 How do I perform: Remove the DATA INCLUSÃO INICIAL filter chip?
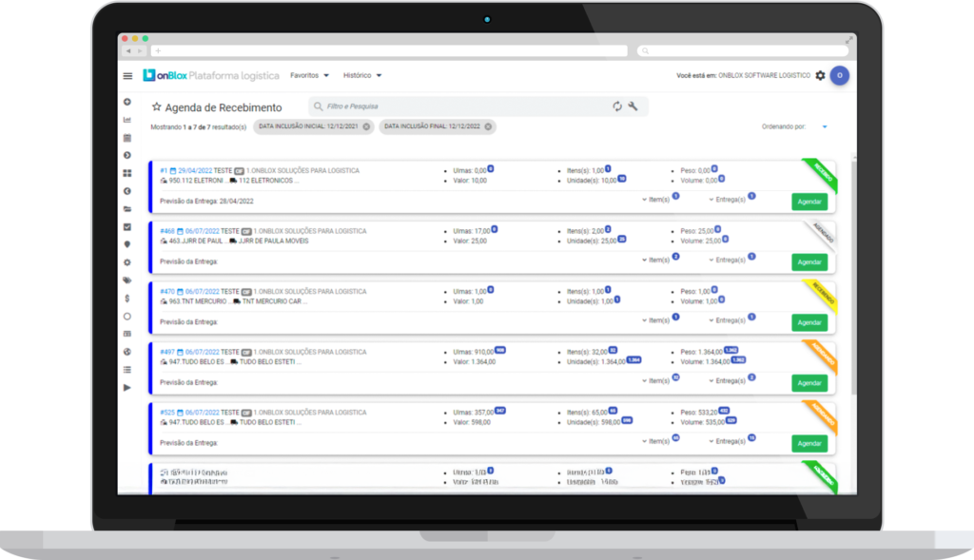click(x=366, y=126)
